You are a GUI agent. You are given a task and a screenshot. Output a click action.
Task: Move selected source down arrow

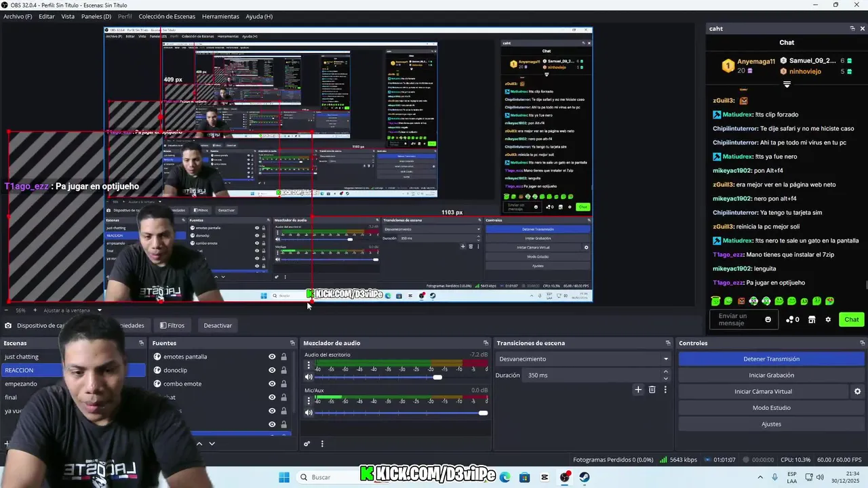pos(212,444)
